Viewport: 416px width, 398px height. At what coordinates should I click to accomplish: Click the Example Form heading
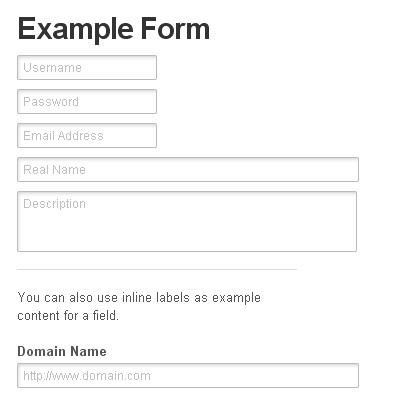114,29
